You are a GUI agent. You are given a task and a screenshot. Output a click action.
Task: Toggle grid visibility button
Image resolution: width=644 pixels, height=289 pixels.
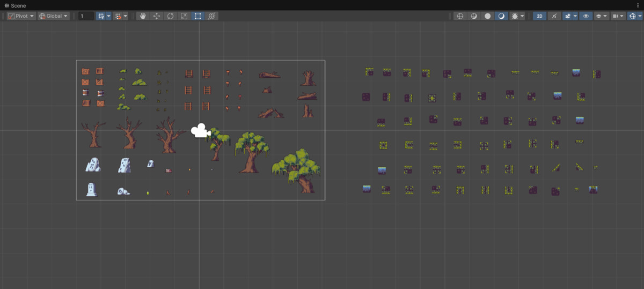pos(101,16)
